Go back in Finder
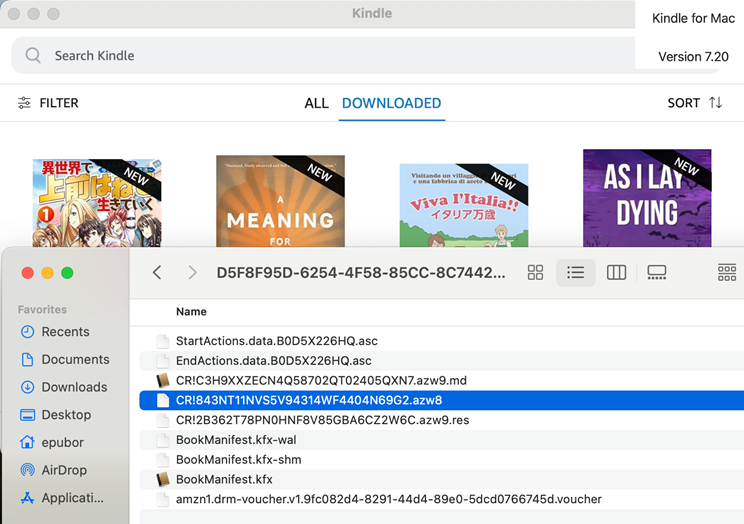Image resolution: width=744 pixels, height=524 pixels. pyautogui.click(x=157, y=272)
